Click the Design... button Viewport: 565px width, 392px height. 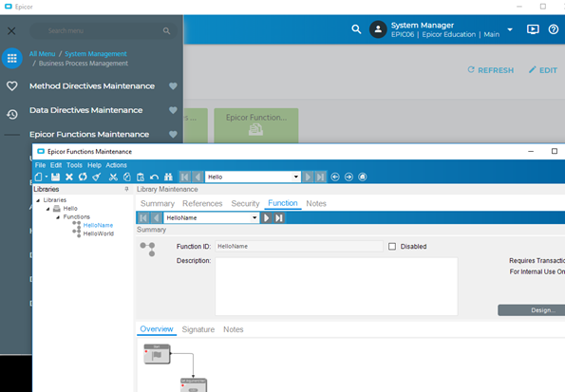(x=532, y=310)
